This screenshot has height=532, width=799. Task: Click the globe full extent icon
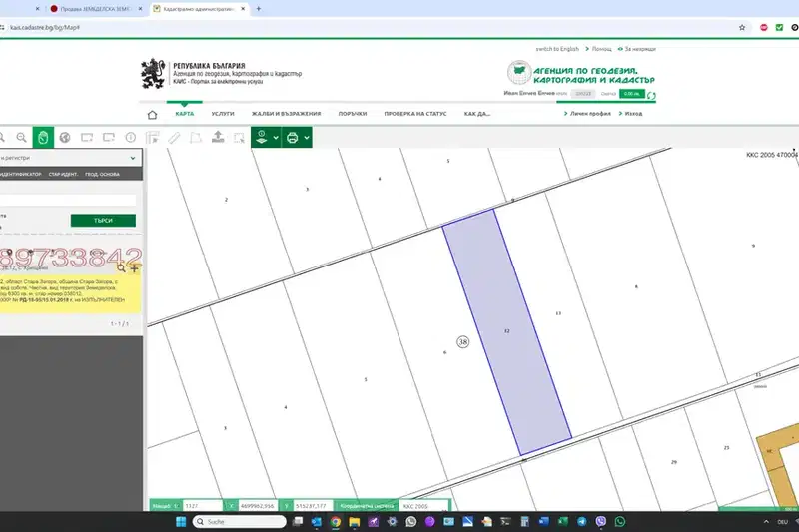point(65,138)
